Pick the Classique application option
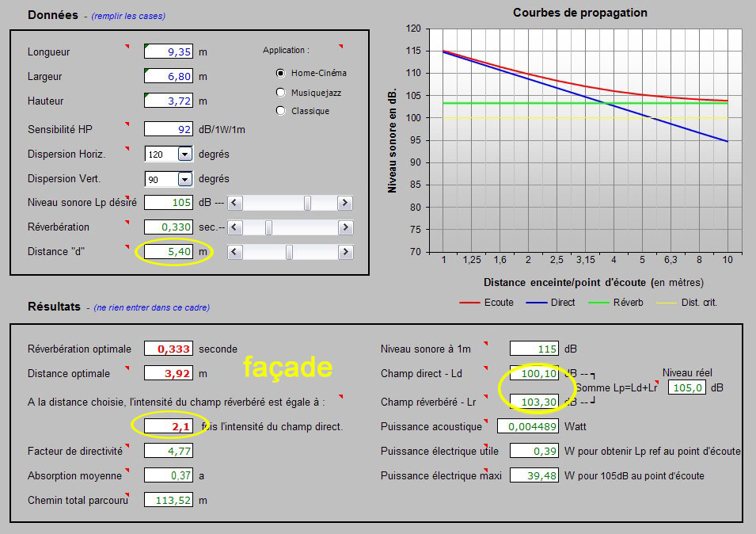The image size is (756, 534). point(280,111)
